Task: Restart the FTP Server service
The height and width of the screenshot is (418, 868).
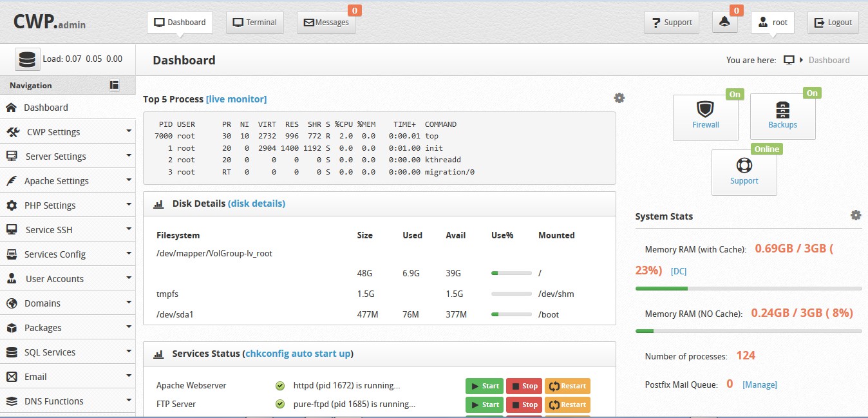Action: click(567, 404)
